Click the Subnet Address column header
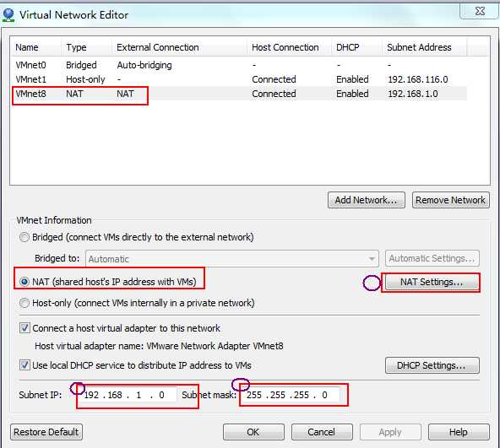Viewport: 500px width, 448px height. coord(425,47)
